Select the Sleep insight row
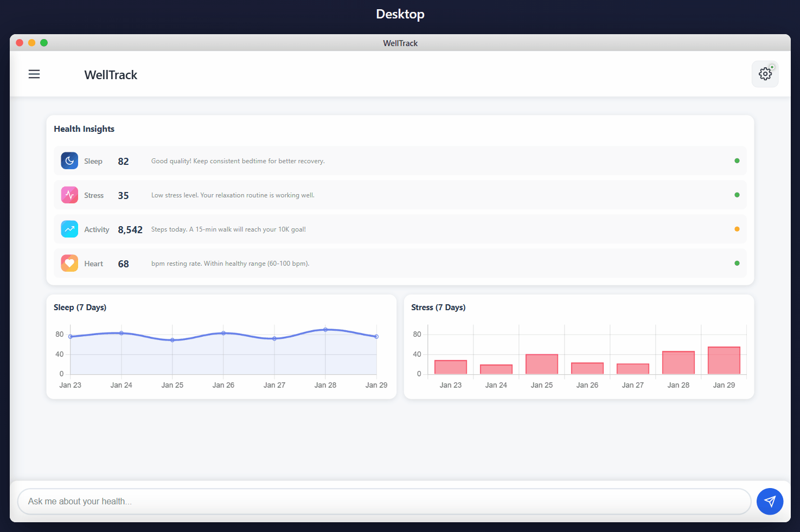The width and height of the screenshot is (800, 532). (400, 161)
